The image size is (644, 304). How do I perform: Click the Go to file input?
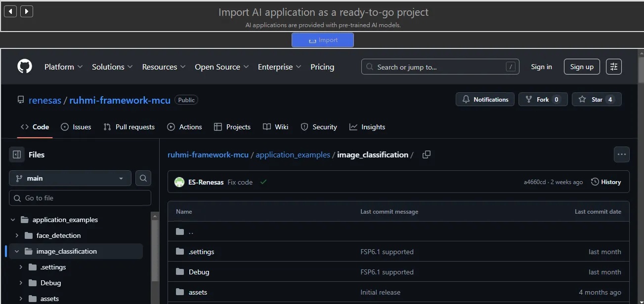(x=80, y=198)
